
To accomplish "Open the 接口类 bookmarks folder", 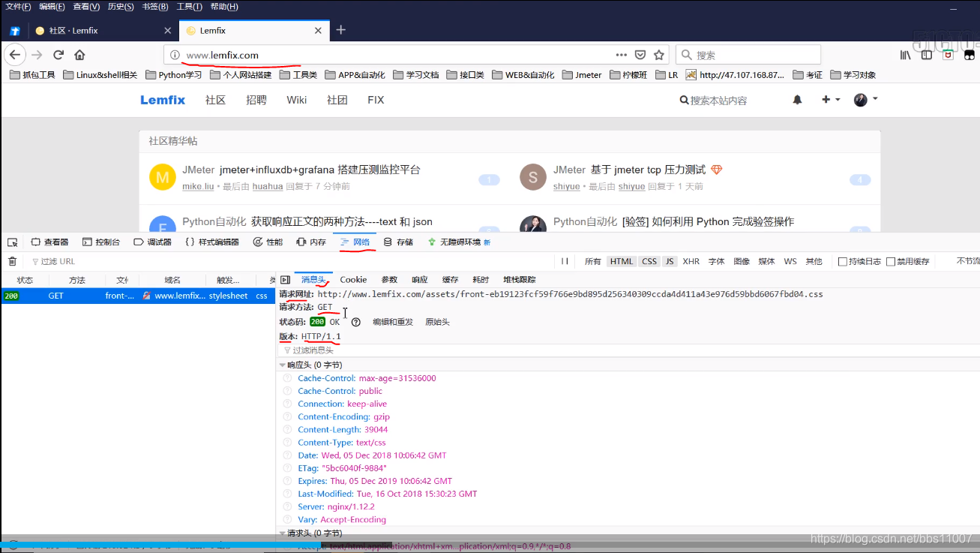I will (x=465, y=75).
